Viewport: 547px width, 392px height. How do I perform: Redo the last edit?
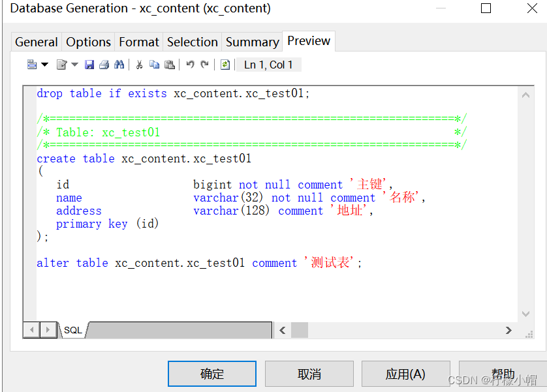pyautogui.click(x=205, y=65)
